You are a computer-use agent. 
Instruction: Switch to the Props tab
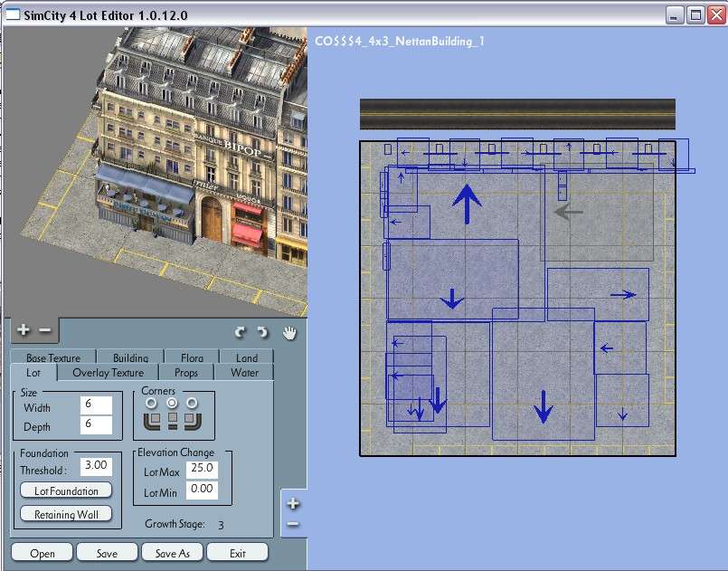coord(186,373)
